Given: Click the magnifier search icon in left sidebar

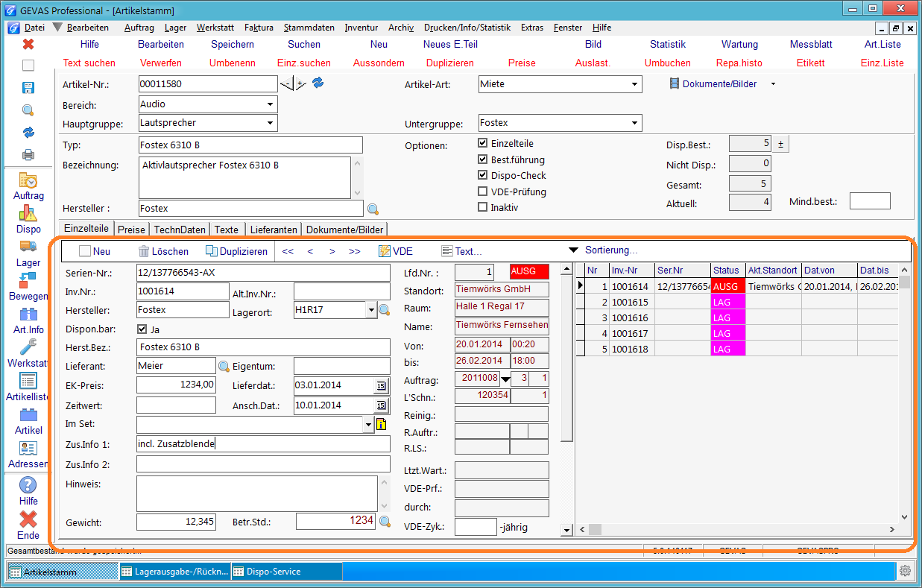Looking at the screenshot, I should tap(28, 110).
